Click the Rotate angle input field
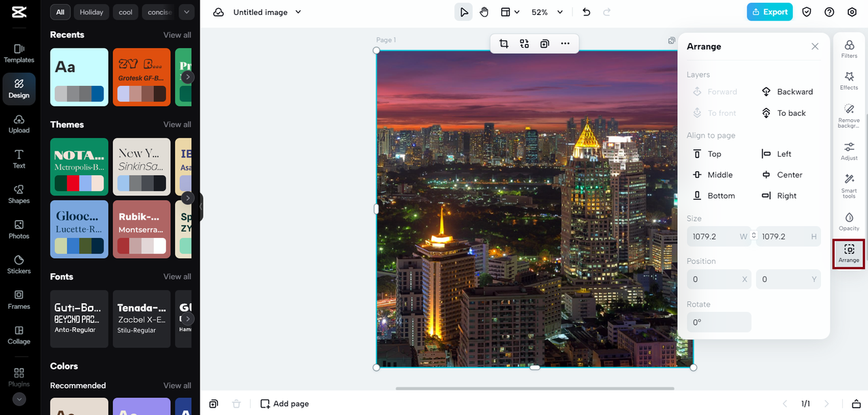This screenshot has height=415, width=868. click(x=719, y=322)
